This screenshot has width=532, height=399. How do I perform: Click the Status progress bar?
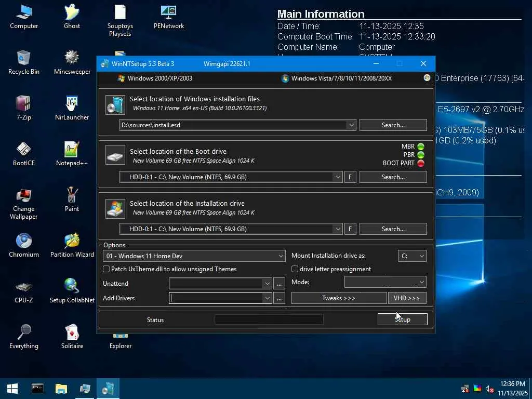pyautogui.click(x=269, y=320)
